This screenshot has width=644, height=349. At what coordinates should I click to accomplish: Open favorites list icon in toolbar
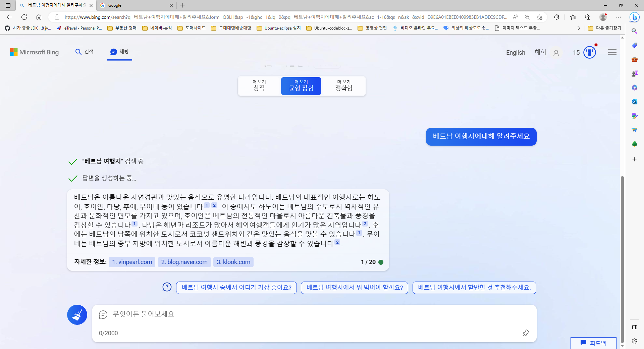click(x=573, y=17)
